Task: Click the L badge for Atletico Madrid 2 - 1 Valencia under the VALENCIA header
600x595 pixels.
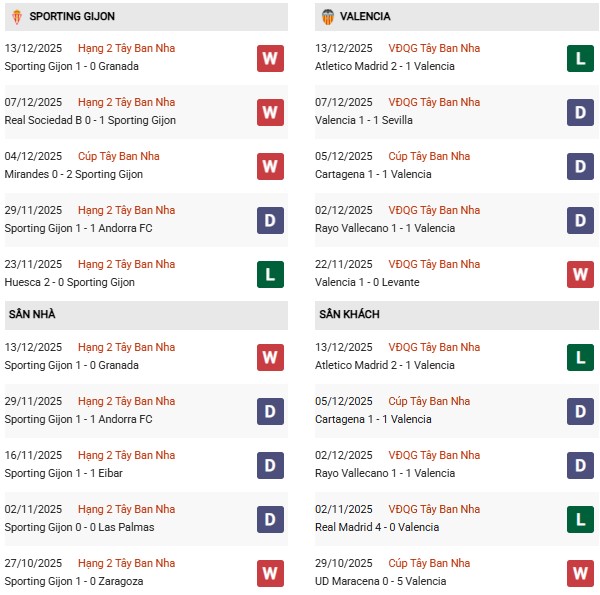Action: point(580,58)
